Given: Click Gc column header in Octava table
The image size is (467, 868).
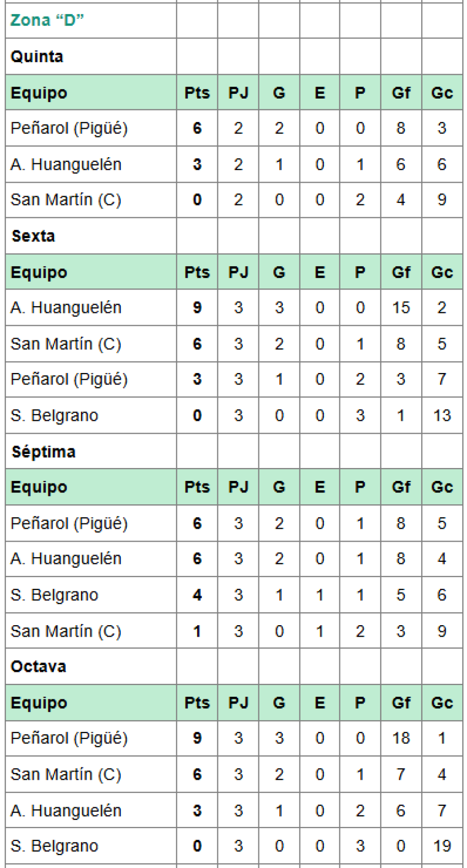Looking at the screenshot, I should coord(442,703).
